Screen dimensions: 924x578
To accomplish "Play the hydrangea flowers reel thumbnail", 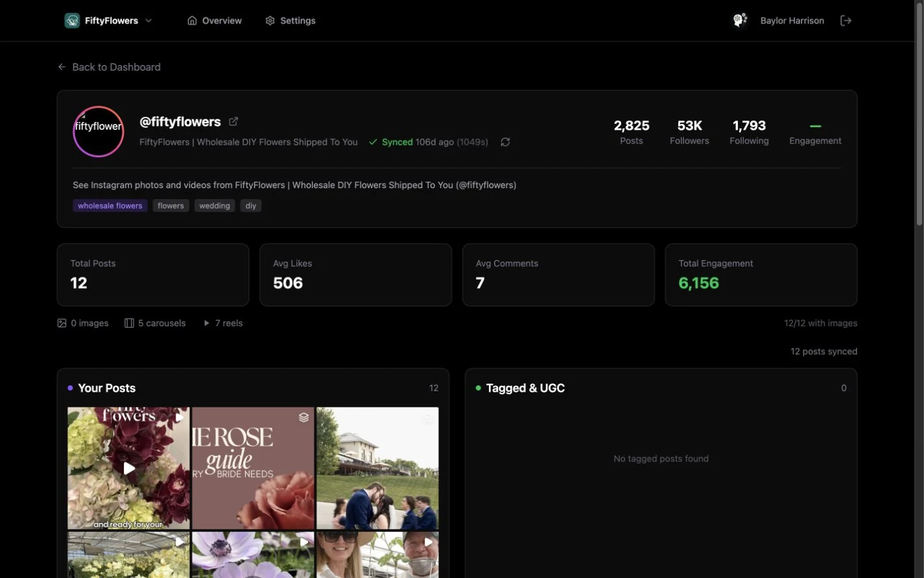I will (x=128, y=468).
